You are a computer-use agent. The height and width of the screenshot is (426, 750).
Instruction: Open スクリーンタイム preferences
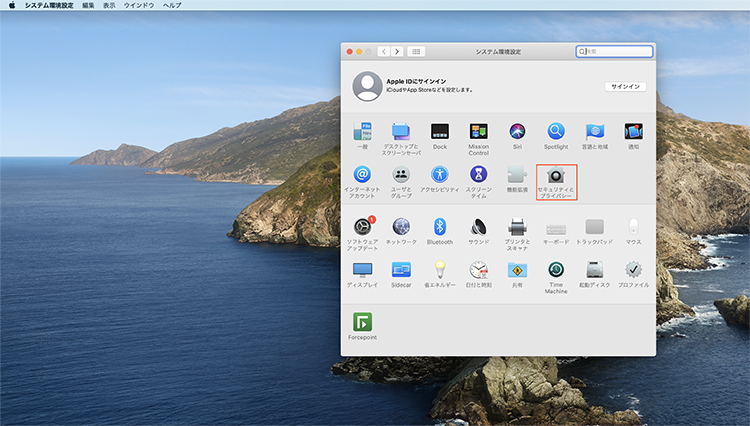[478, 175]
